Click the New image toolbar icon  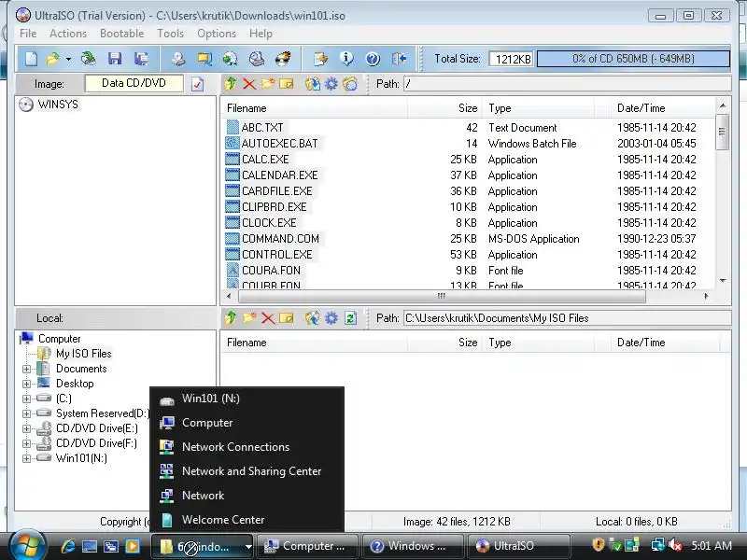31,59
